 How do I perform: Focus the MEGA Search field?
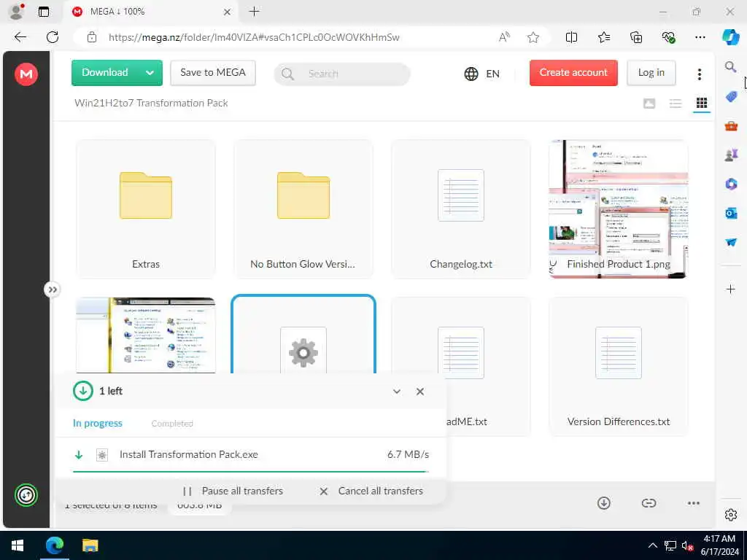(x=342, y=74)
